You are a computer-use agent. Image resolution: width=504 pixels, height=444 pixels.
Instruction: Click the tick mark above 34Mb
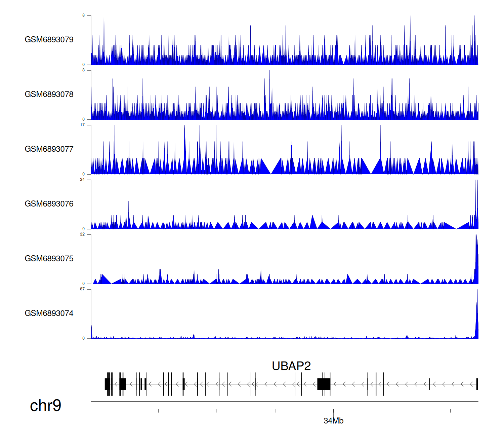[334, 411]
